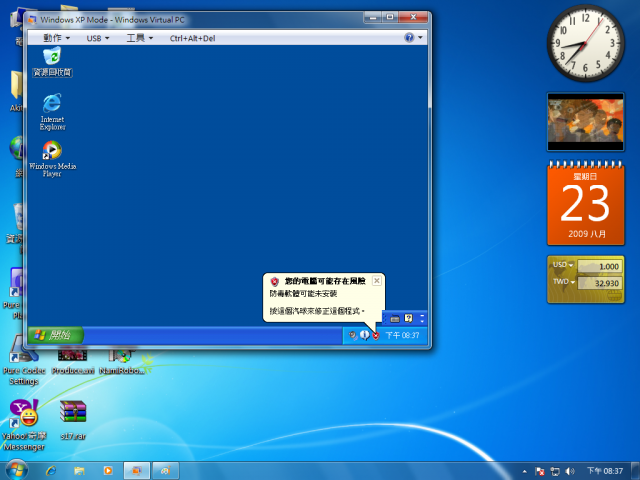
Task: Click the TWD value field 32.930
Action: (x=600, y=283)
